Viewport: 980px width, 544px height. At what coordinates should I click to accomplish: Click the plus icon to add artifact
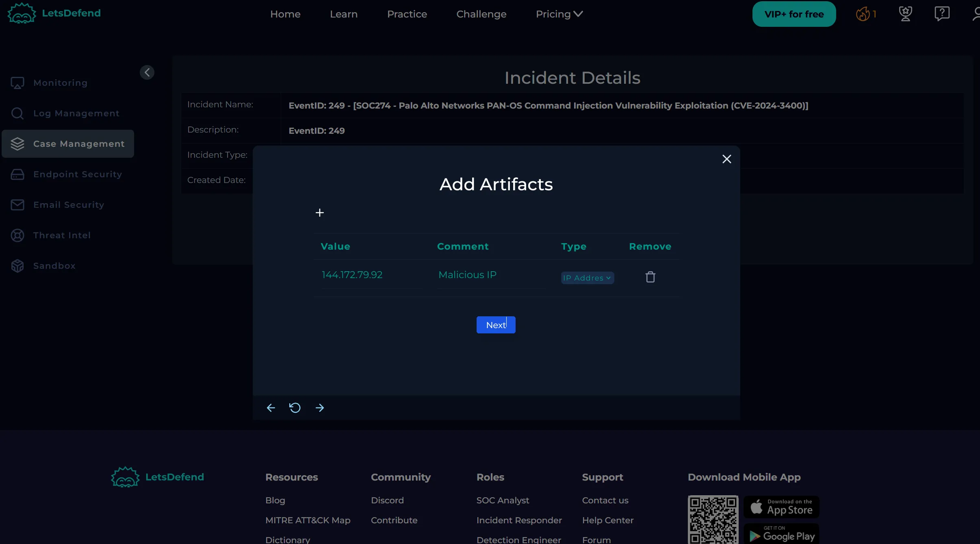tap(320, 213)
